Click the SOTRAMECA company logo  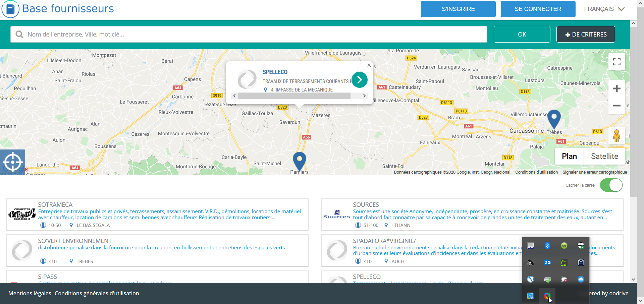coord(22,214)
